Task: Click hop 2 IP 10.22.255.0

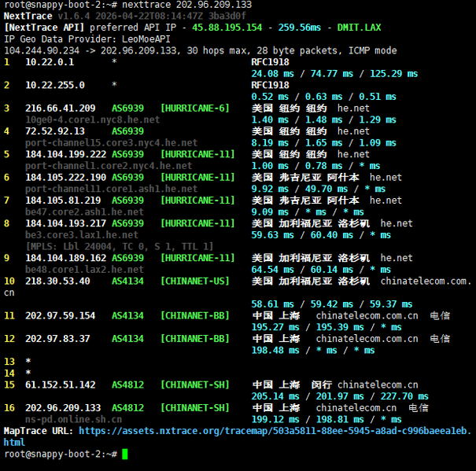Action: [x=55, y=85]
